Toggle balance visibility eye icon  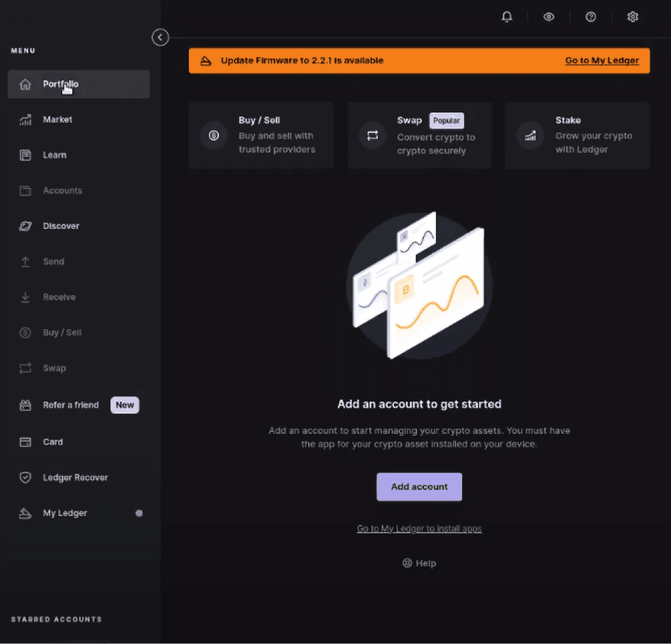click(549, 17)
